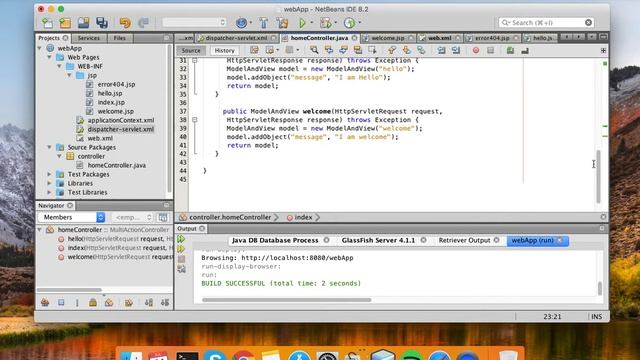Click the Toggle Bookmark icon in the editor toolbar

[x=421, y=50]
